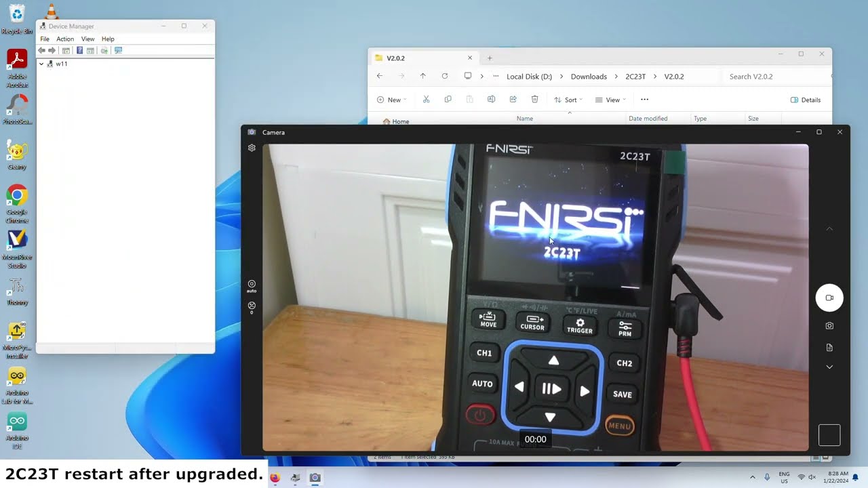
Task: Open See more options in File Explorer
Action: (x=644, y=100)
